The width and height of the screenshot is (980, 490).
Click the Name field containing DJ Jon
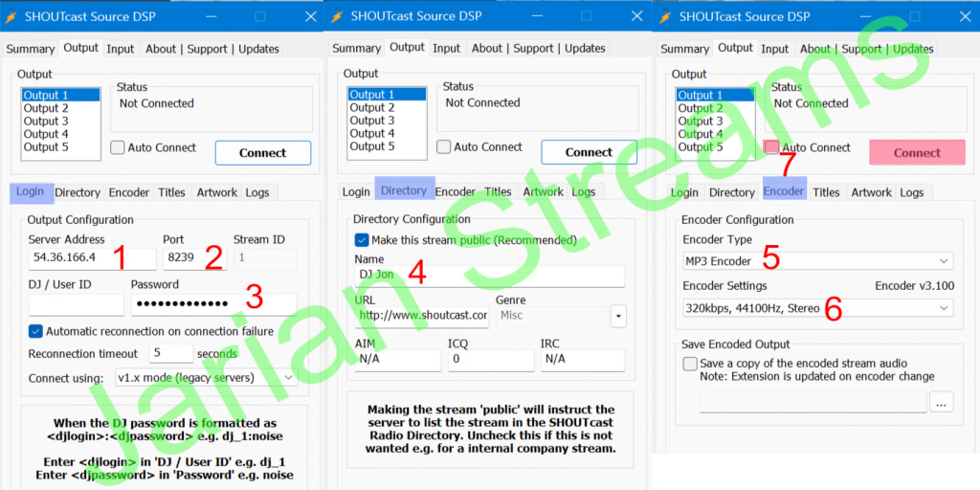coord(488,276)
